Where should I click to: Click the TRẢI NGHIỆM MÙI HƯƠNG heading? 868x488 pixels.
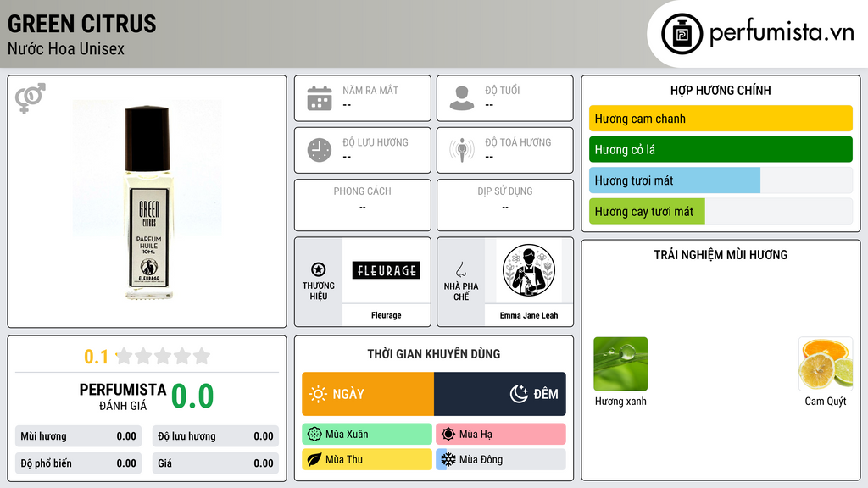point(721,255)
